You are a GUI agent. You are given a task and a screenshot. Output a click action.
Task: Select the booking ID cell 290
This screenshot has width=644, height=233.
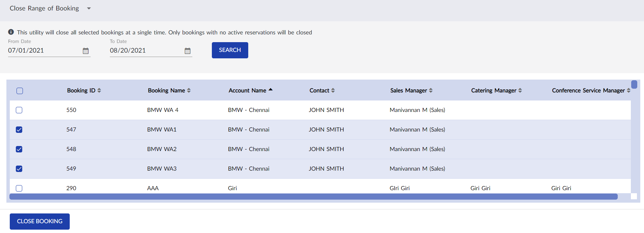(71, 188)
